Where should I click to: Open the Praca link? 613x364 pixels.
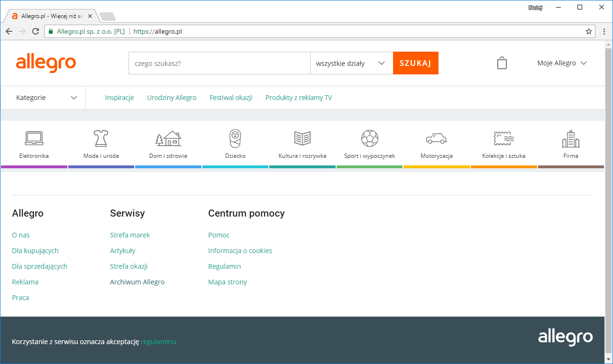tap(20, 298)
